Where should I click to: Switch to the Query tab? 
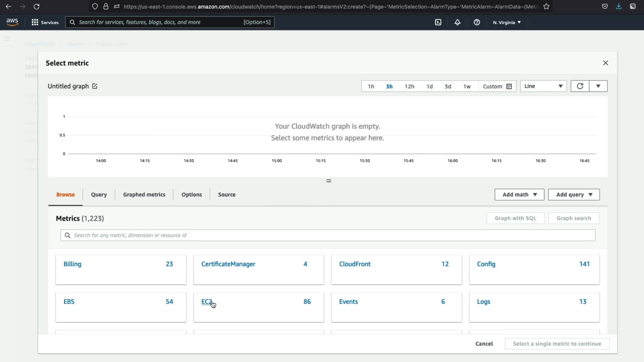click(99, 194)
